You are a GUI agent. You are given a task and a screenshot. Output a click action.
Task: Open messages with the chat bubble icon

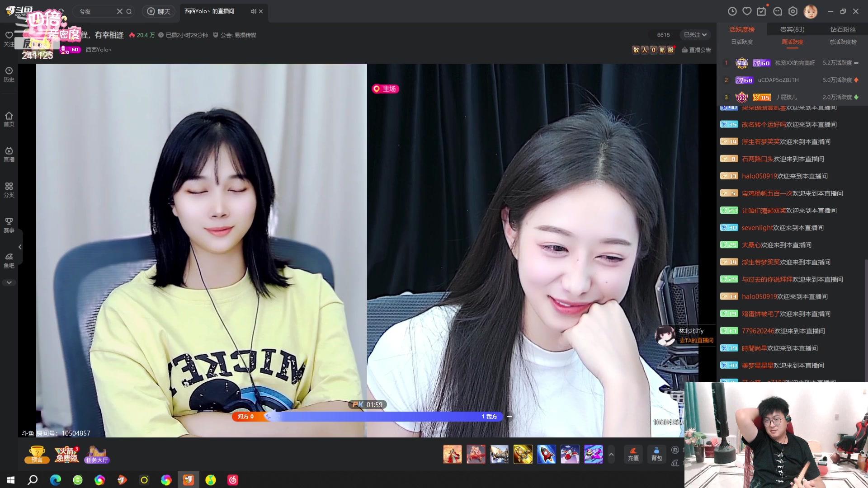point(778,11)
